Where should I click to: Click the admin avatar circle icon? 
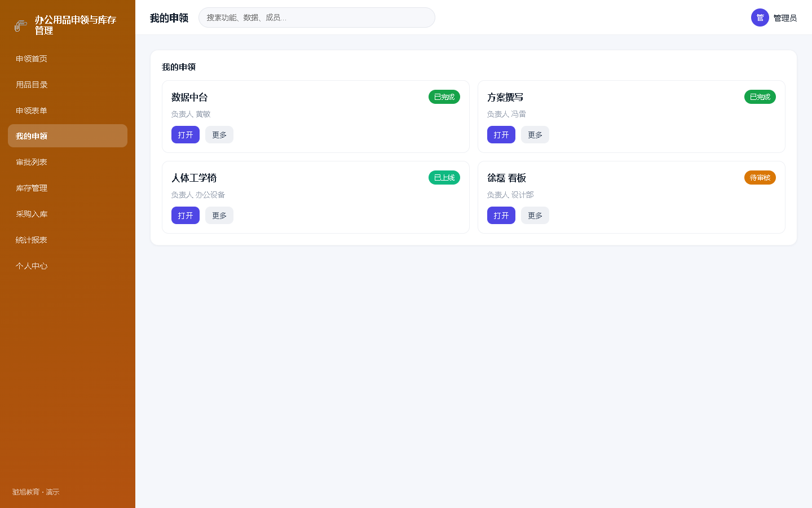pyautogui.click(x=760, y=17)
